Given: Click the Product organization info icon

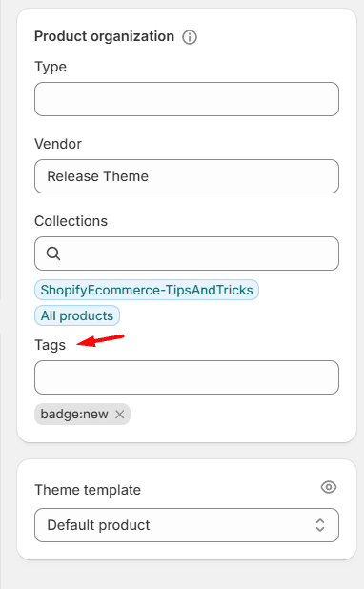Looking at the screenshot, I should [x=190, y=37].
